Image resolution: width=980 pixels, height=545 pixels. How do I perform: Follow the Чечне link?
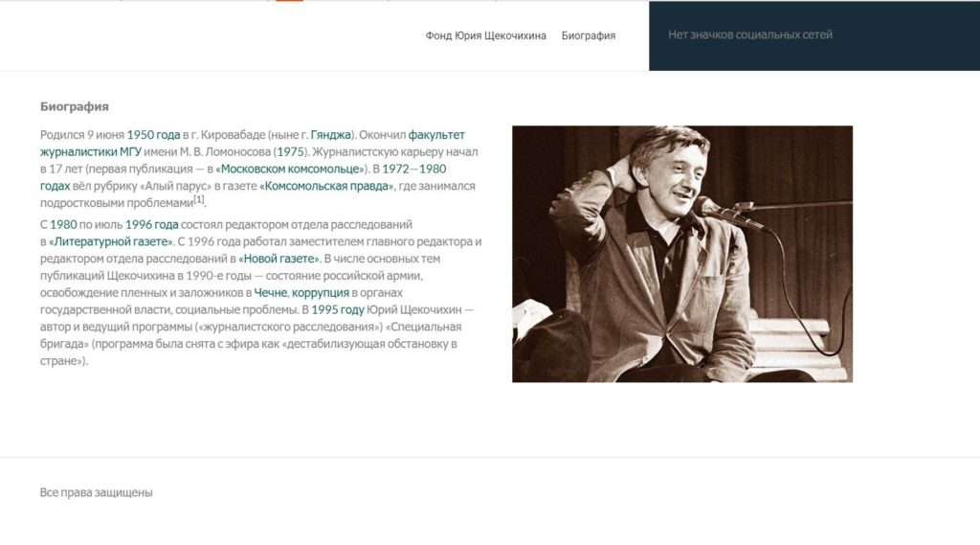pos(270,292)
